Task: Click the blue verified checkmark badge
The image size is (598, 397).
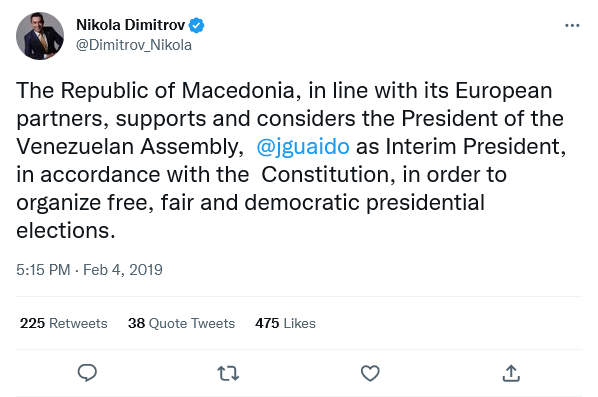Action: pyautogui.click(x=197, y=25)
